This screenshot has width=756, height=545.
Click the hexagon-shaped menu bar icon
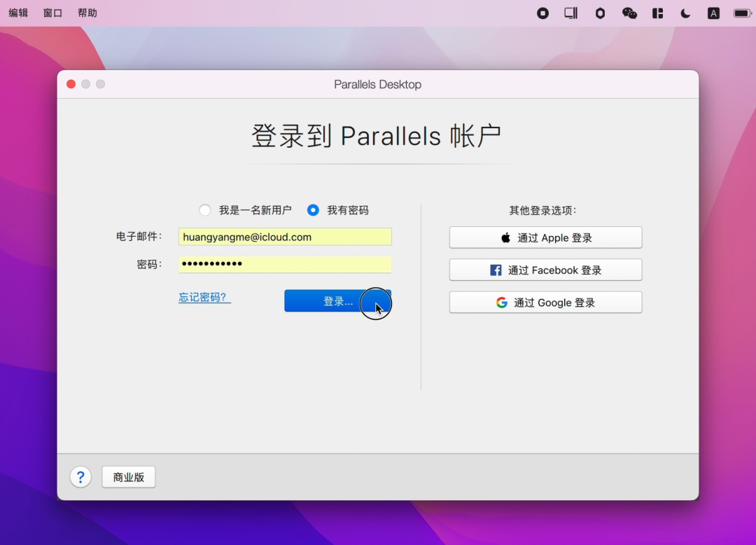[600, 13]
